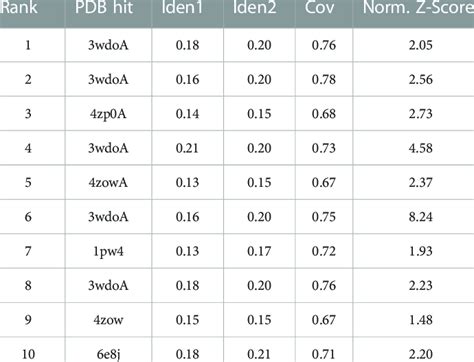Click the Norm. Z-Score column header
Screen dimensions: 474x362
pyautogui.click(x=418, y=7)
